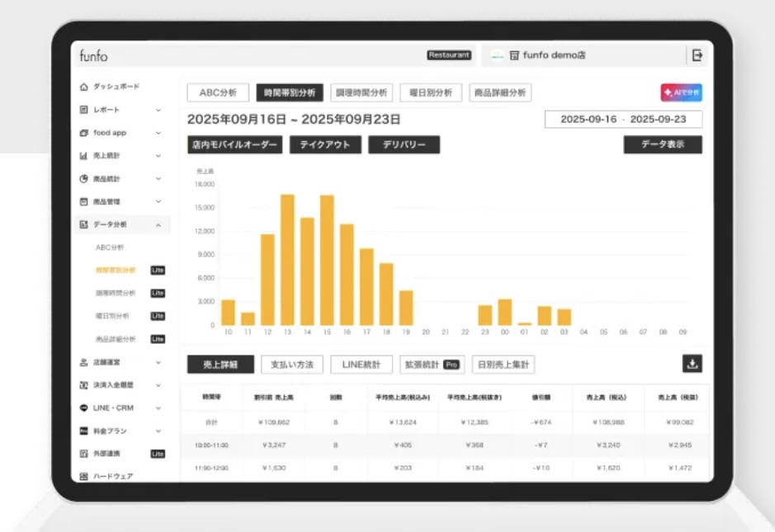This screenshot has height=532, width=775.
Task: Click the food app sidebar icon
Action: (x=83, y=133)
